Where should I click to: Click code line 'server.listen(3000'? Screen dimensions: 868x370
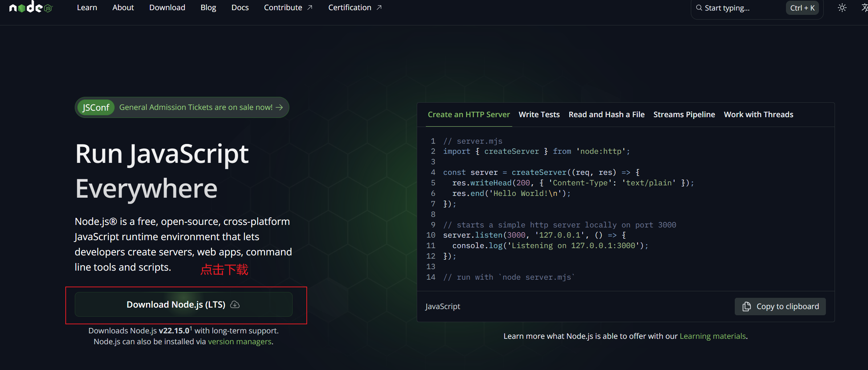click(x=534, y=235)
